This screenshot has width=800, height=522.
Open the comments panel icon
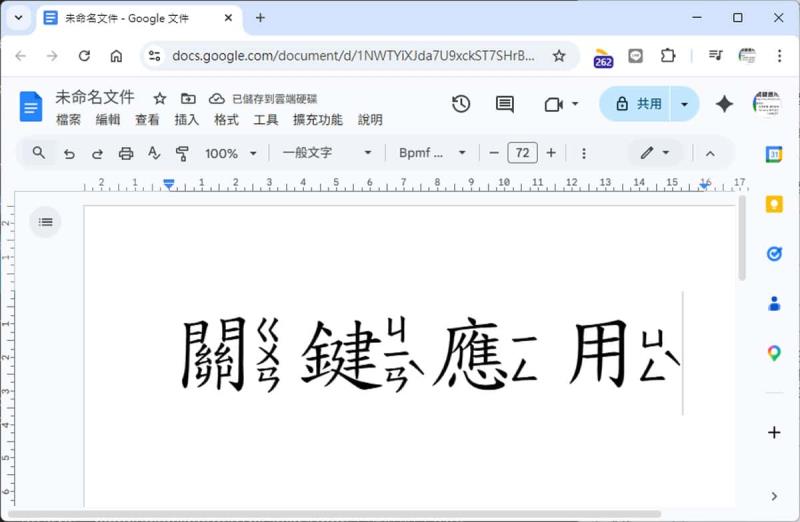505,105
